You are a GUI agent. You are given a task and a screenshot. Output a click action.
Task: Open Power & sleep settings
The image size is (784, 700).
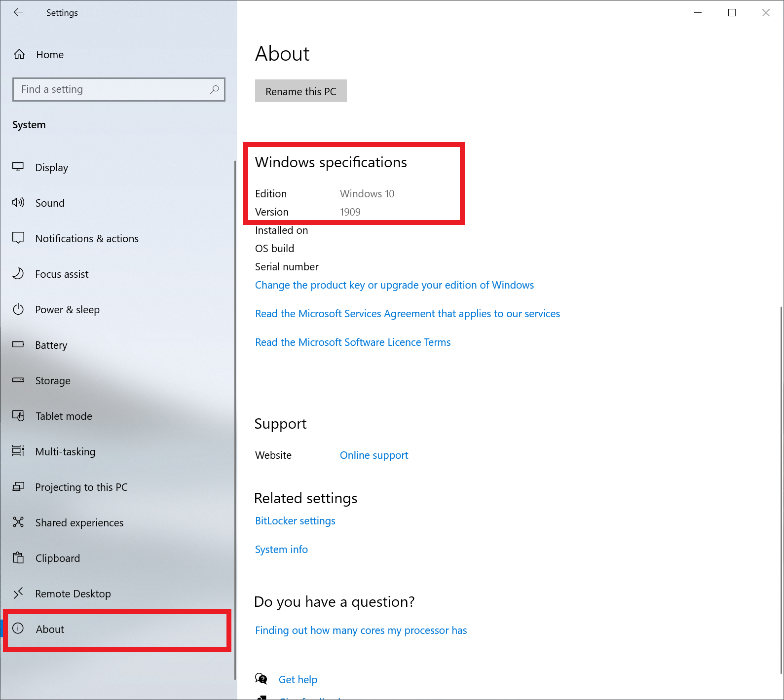[117, 309]
